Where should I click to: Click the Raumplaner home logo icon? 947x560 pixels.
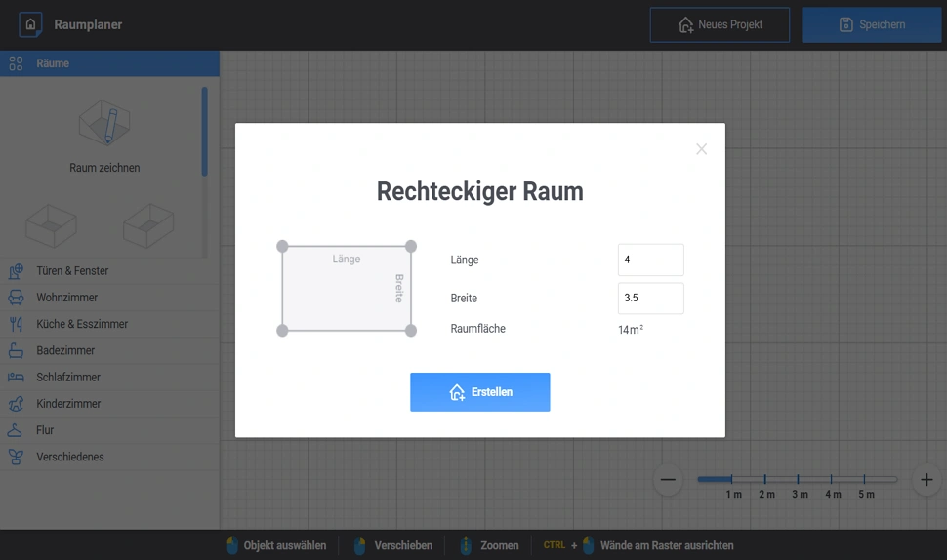point(30,24)
